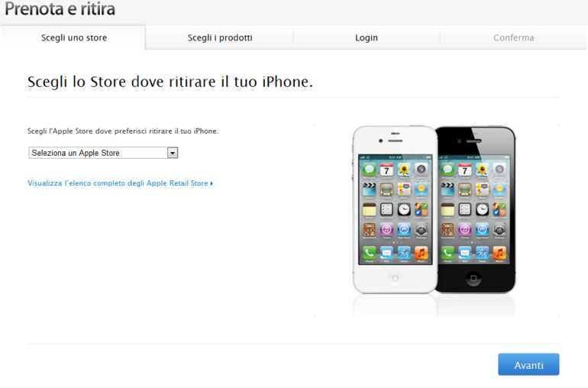Screen dimensions: 588x388
Task: Click the Photos sunflower icon on the black iPhone
Action: point(483,170)
